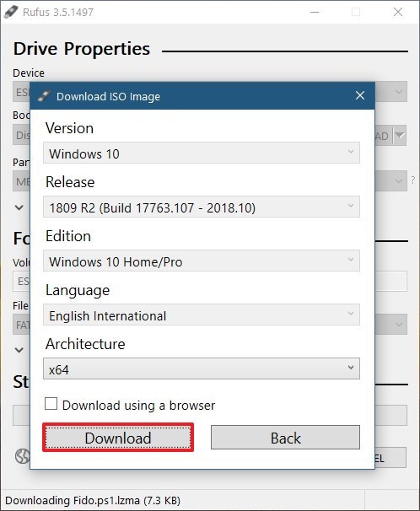Open the Version Windows 10 dropdown
Screen dimensions: 420x511
[x=202, y=153]
